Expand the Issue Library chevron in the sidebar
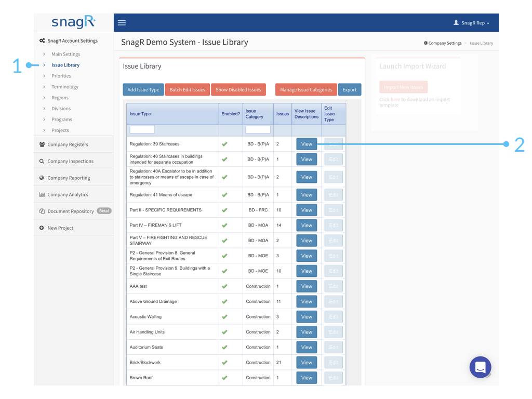 (x=44, y=65)
